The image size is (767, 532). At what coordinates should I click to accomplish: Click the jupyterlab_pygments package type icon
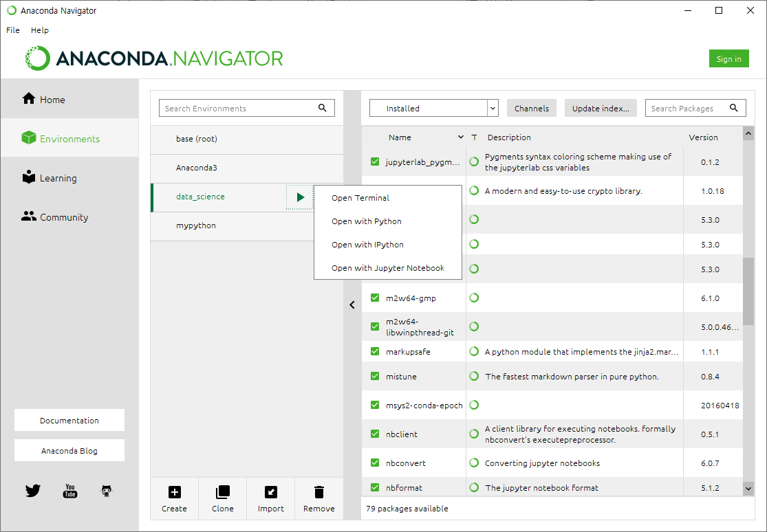473,162
